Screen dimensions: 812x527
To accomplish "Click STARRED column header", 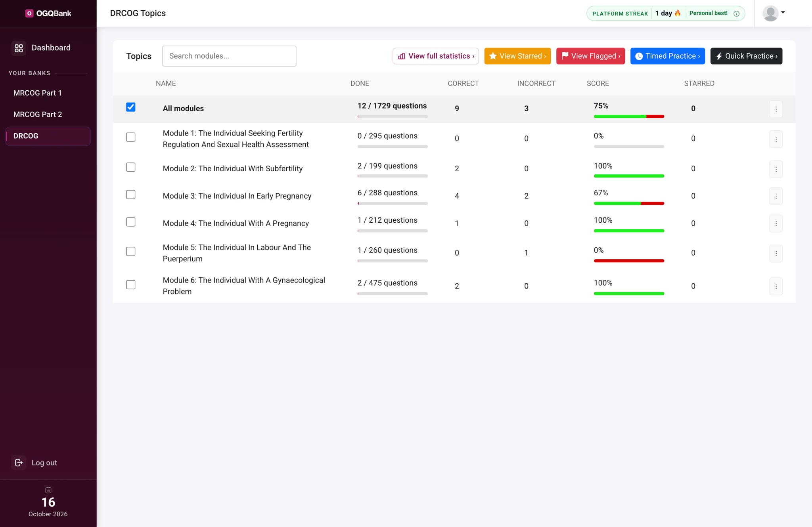I will pyautogui.click(x=699, y=84).
